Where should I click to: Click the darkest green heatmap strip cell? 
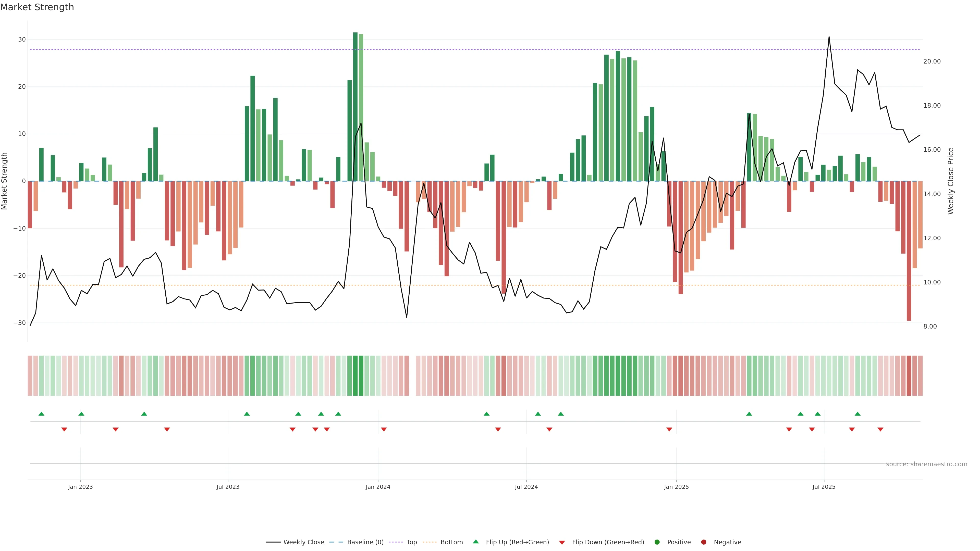click(355, 375)
